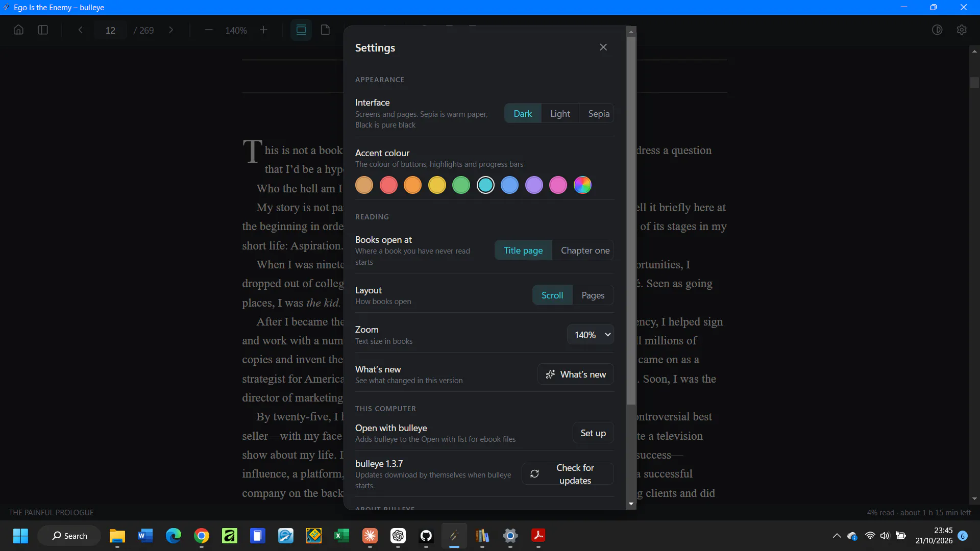
Task: Pick the rainbow custom colour swatch
Action: (x=582, y=185)
